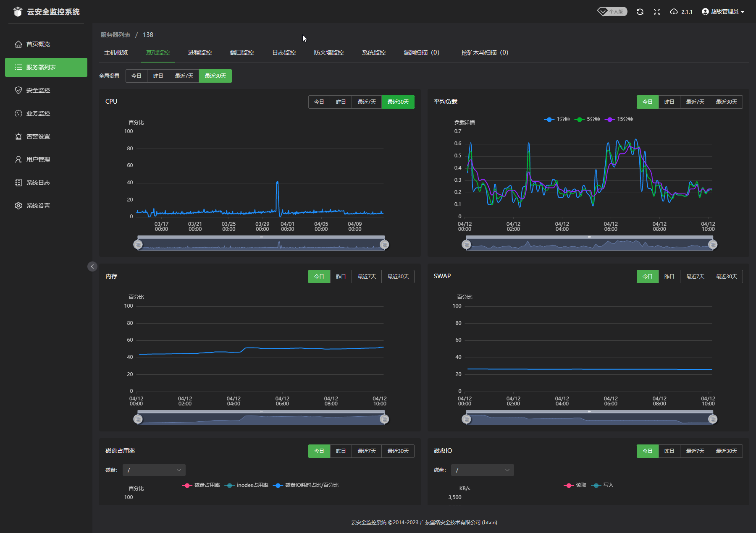Open 用户管理 user icon in sidebar
Viewport: 756px width, 533px height.
coord(18,159)
